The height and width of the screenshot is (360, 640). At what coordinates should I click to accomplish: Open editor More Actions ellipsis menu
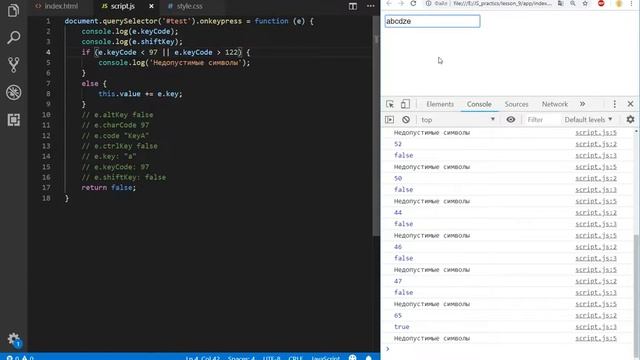coord(371,6)
